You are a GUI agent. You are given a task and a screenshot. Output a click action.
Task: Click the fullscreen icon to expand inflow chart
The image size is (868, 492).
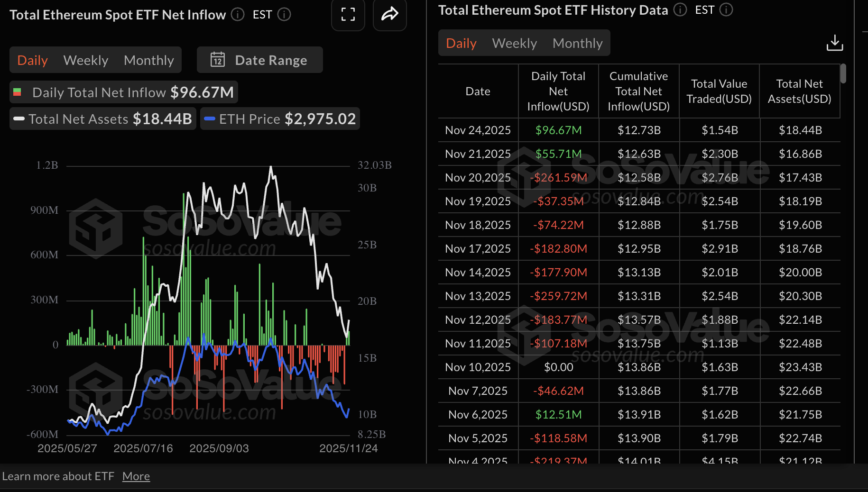tap(348, 15)
